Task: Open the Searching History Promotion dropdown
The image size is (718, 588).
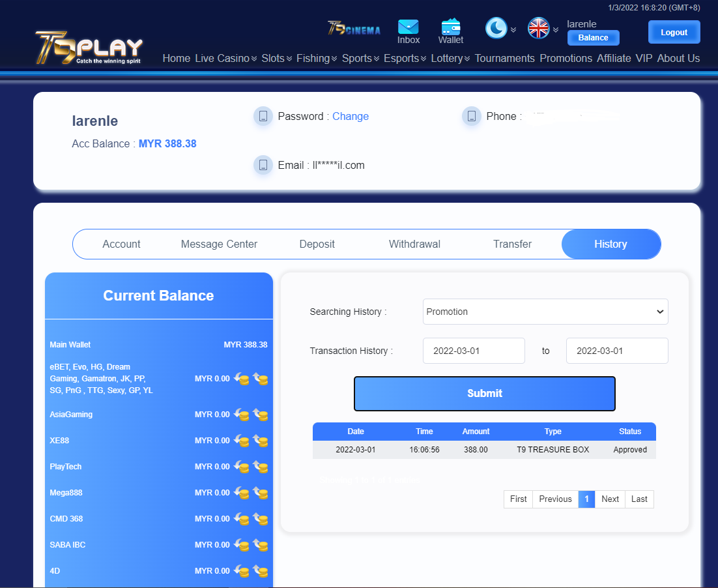Action: [545, 312]
